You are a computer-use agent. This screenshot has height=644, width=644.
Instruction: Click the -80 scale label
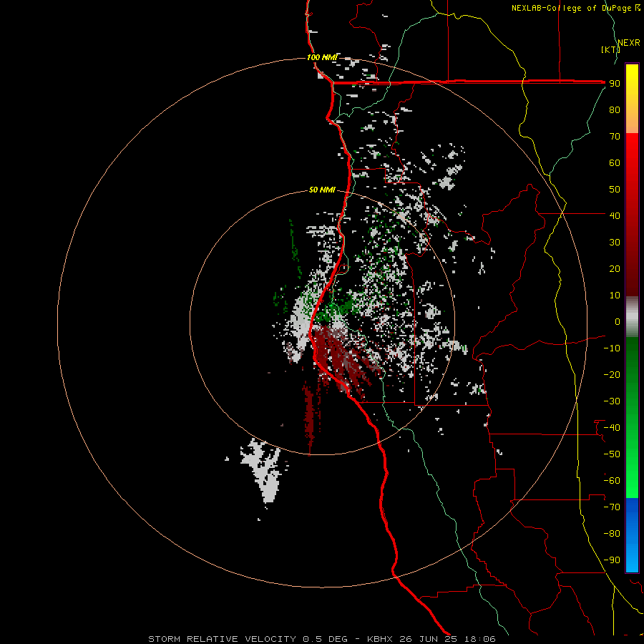[612, 534]
